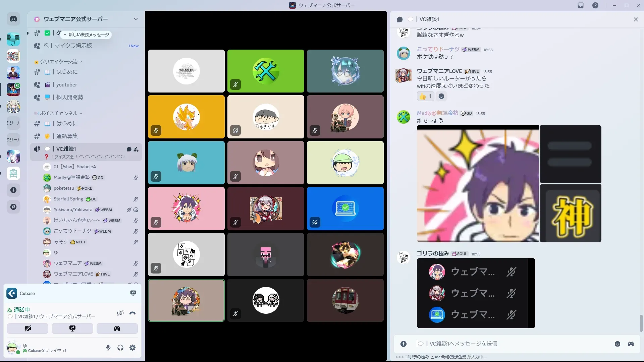644x362 pixels.
Task: Open user settings gear
Action: pos(132,348)
